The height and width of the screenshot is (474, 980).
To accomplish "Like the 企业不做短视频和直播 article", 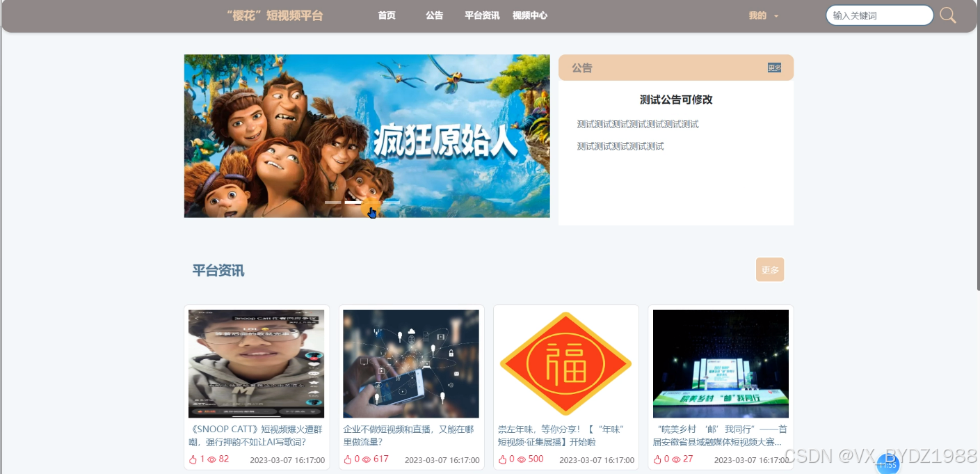I will (348, 459).
